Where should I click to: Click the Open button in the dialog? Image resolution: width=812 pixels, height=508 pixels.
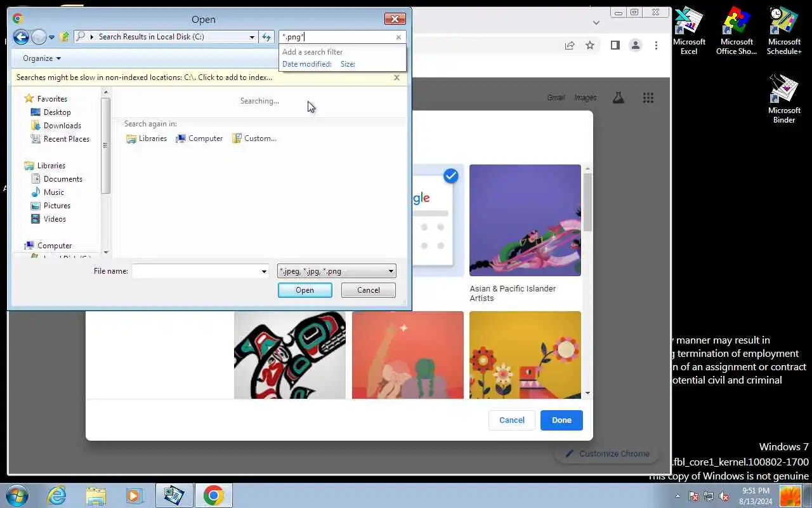click(304, 290)
